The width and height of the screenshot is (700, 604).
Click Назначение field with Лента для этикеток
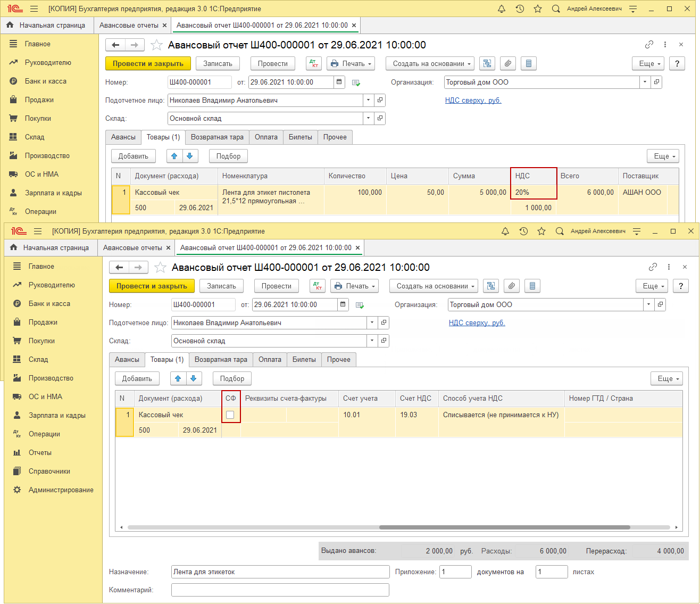click(280, 572)
